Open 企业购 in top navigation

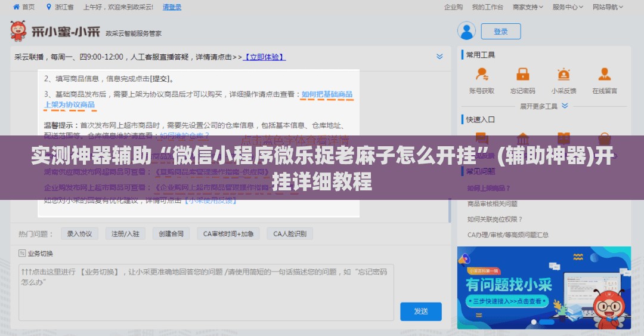point(453,7)
